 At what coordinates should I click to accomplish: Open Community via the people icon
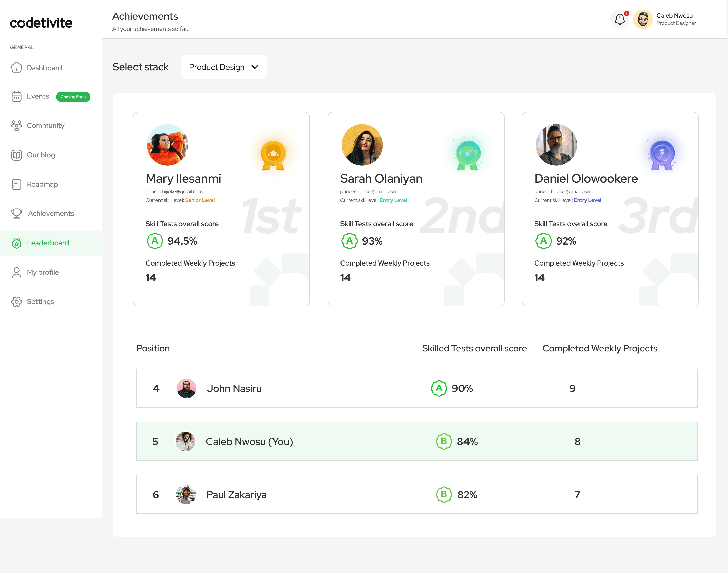click(16, 125)
